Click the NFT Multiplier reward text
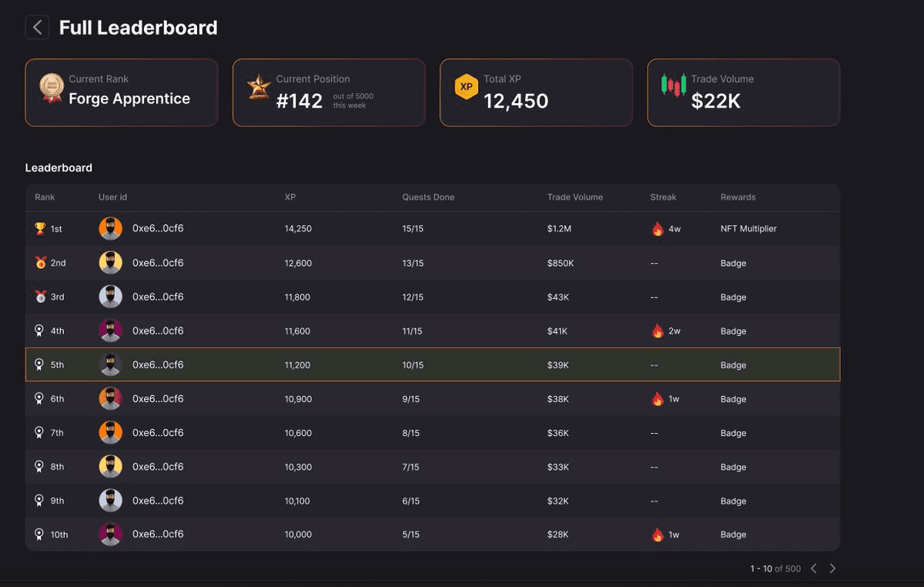 748,229
